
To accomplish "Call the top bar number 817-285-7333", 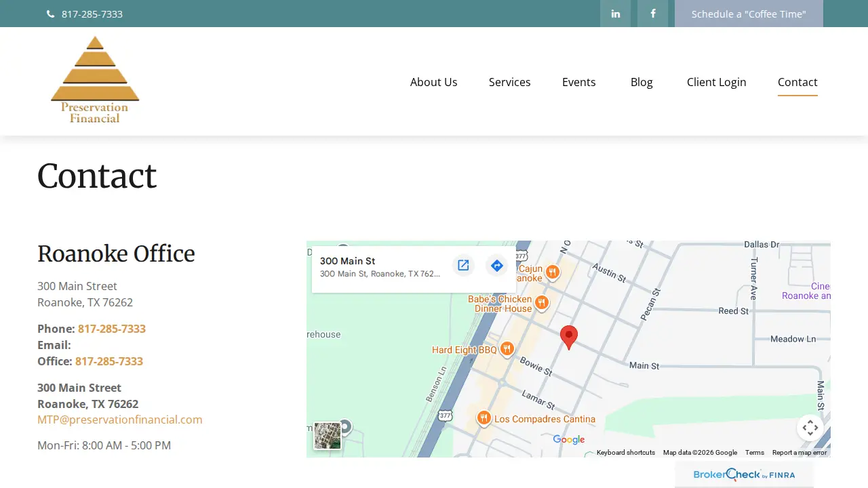I will pos(92,14).
